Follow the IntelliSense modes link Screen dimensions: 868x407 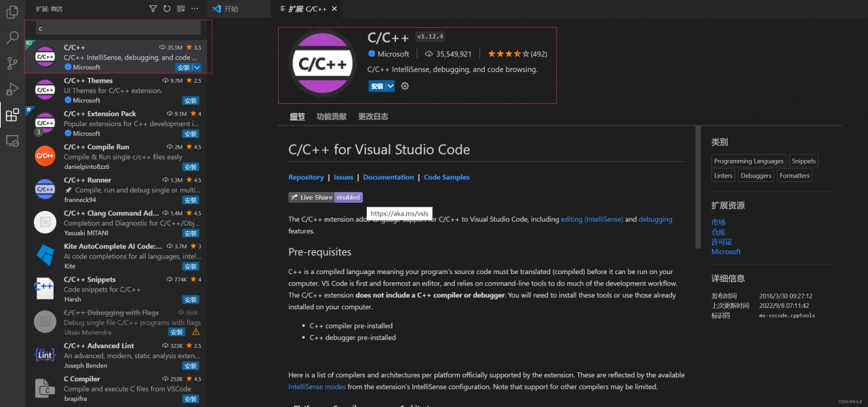[317, 387]
